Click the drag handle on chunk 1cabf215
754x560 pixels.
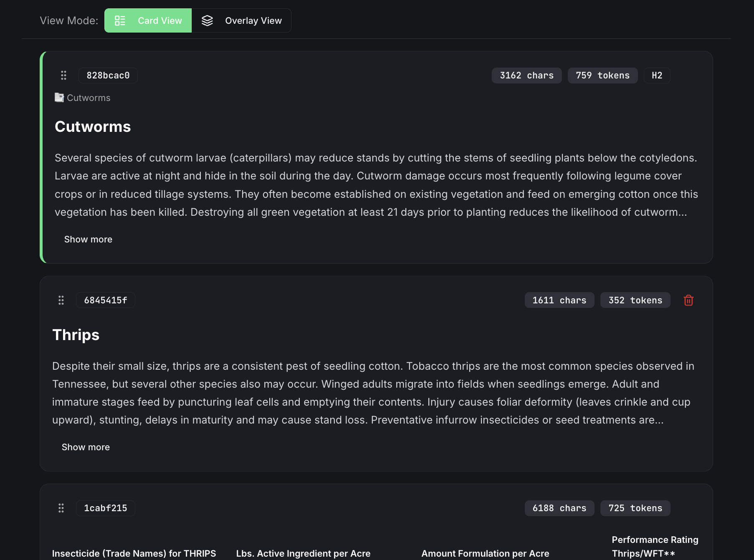tap(61, 508)
